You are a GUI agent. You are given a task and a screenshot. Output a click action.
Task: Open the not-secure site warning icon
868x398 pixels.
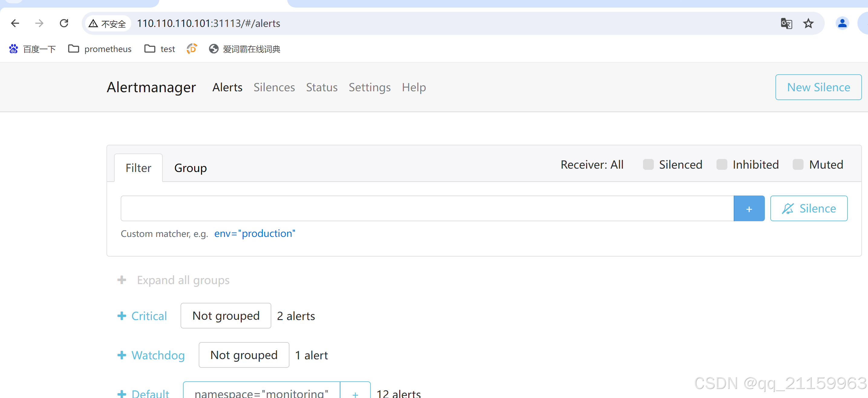click(x=93, y=24)
